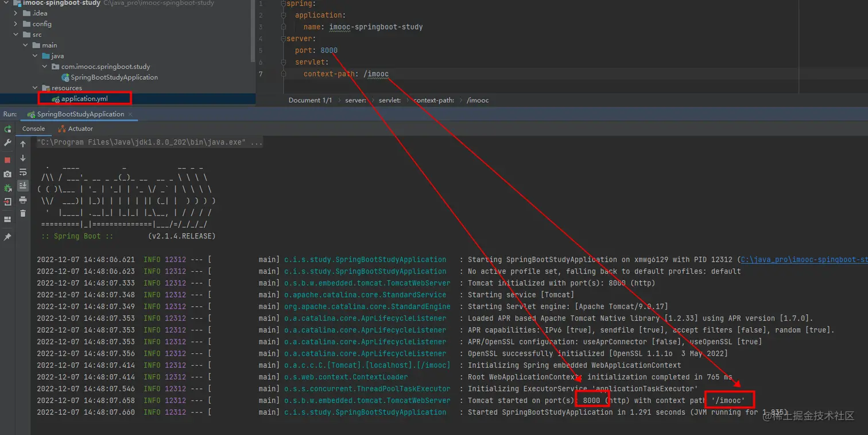Fold the spring: block in editor gutter
868x435 pixels.
pyautogui.click(x=284, y=3)
